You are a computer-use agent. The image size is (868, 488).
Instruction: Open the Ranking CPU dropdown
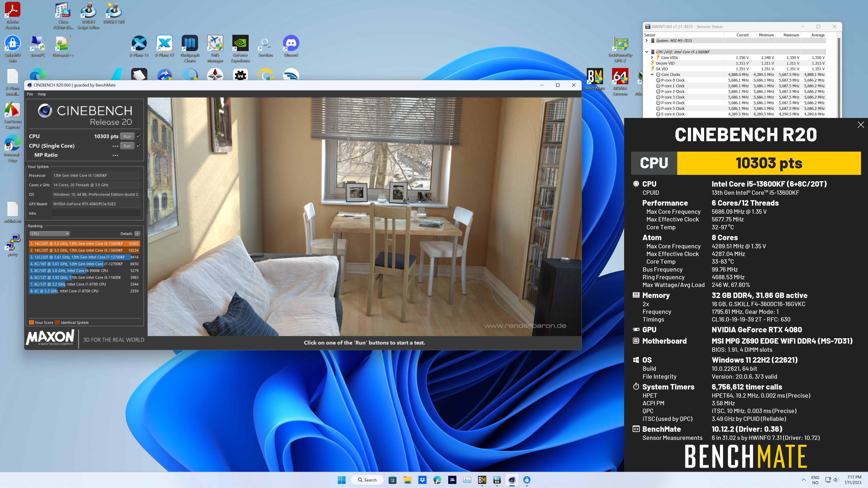[x=49, y=234]
